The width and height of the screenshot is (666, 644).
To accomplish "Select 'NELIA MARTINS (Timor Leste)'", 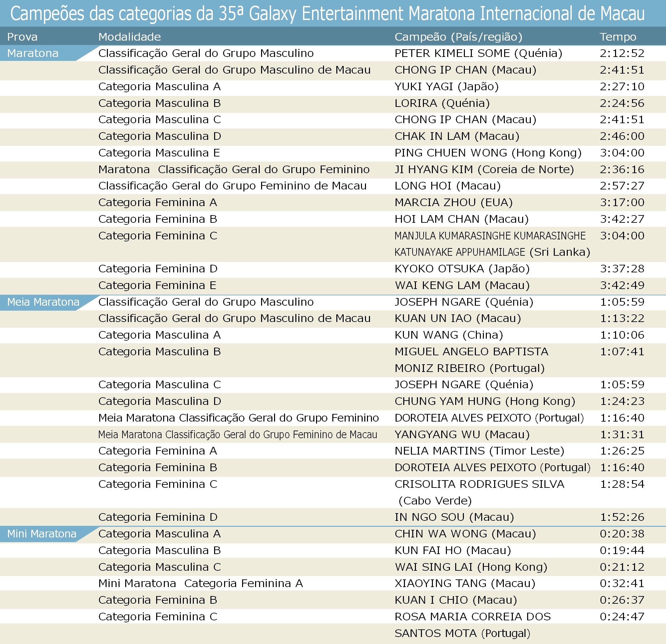I will pyautogui.click(x=479, y=451).
